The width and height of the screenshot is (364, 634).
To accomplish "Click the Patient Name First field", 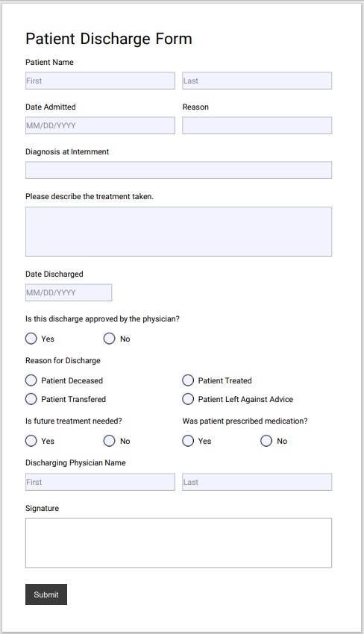I will coord(100,81).
